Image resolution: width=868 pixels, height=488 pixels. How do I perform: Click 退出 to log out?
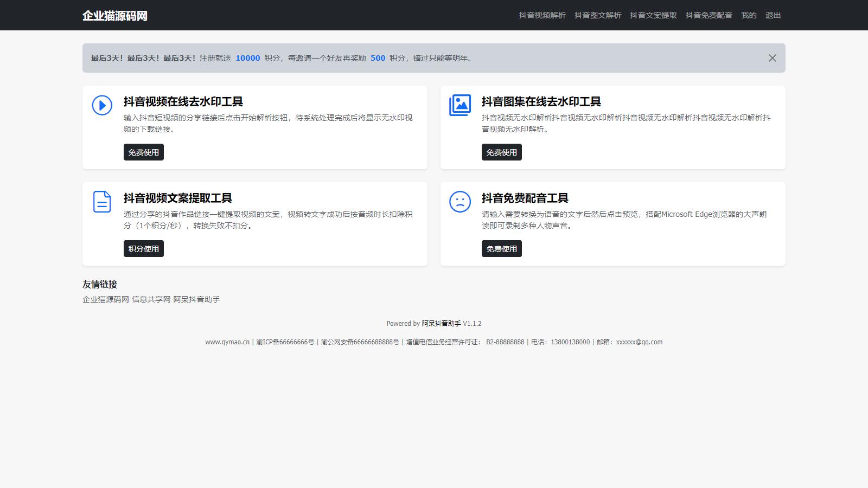click(x=773, y=15)
